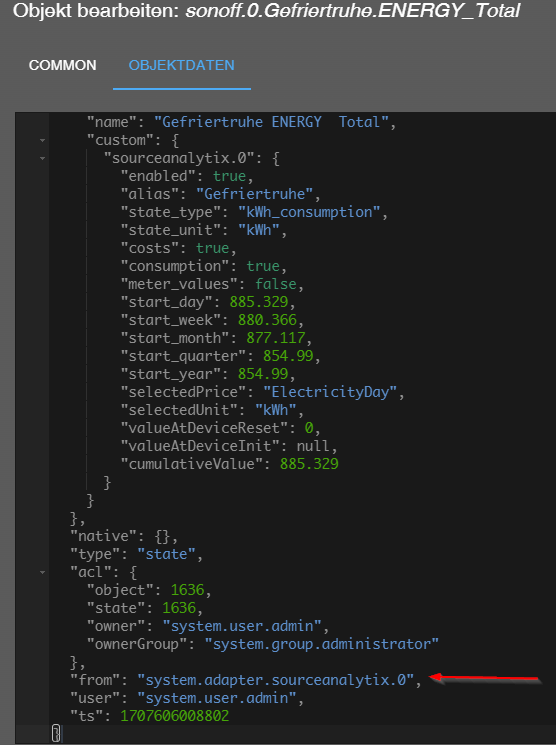Viewport: 556px width, 745px height.
Task: Click the valueAtDeviceReset value 0
Action: point(309,429)
